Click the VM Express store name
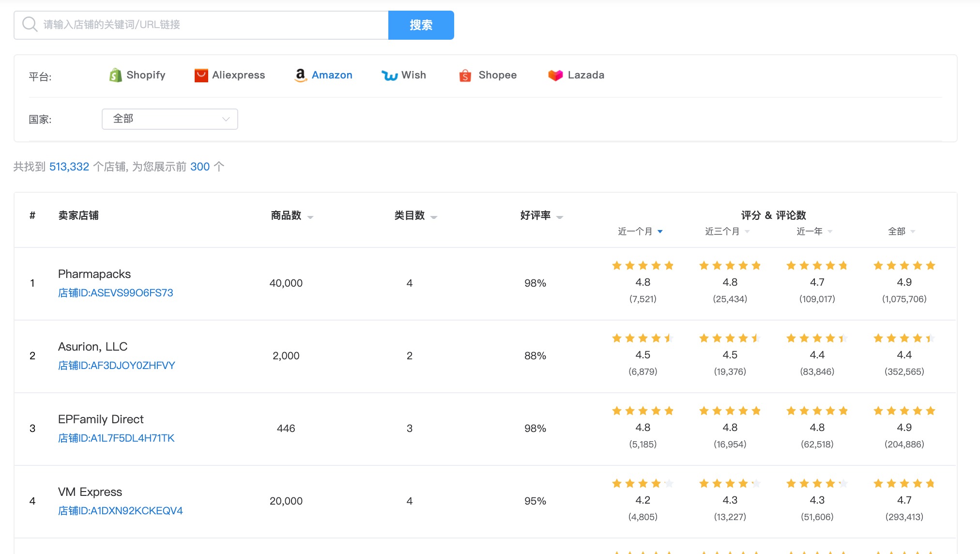Screen dimensions: 980x554 [90, 492]
